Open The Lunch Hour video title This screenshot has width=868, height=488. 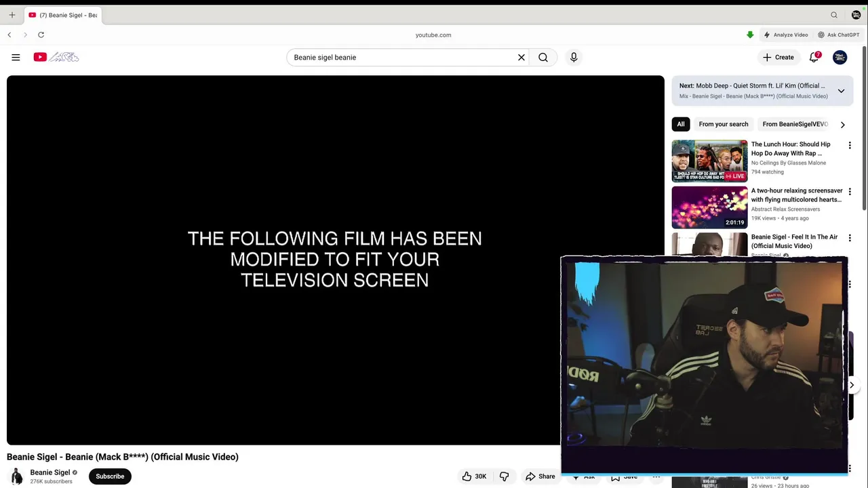(x=791, y=148)
